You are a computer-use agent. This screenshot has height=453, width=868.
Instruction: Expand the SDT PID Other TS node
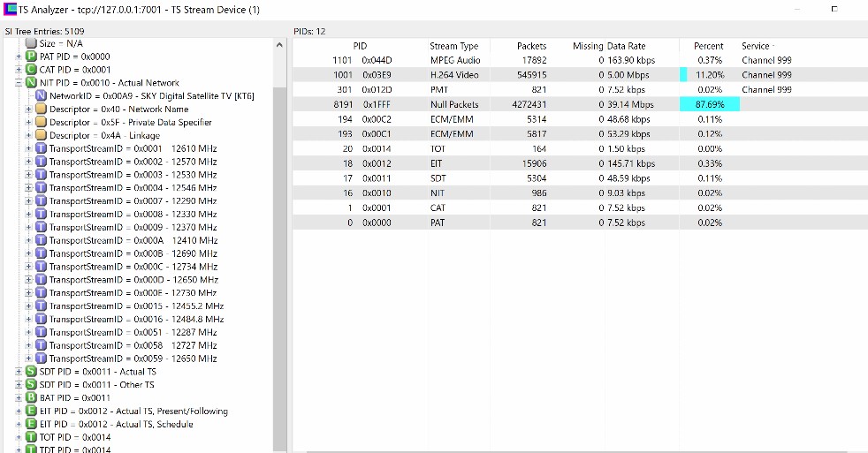click(19, 385)
